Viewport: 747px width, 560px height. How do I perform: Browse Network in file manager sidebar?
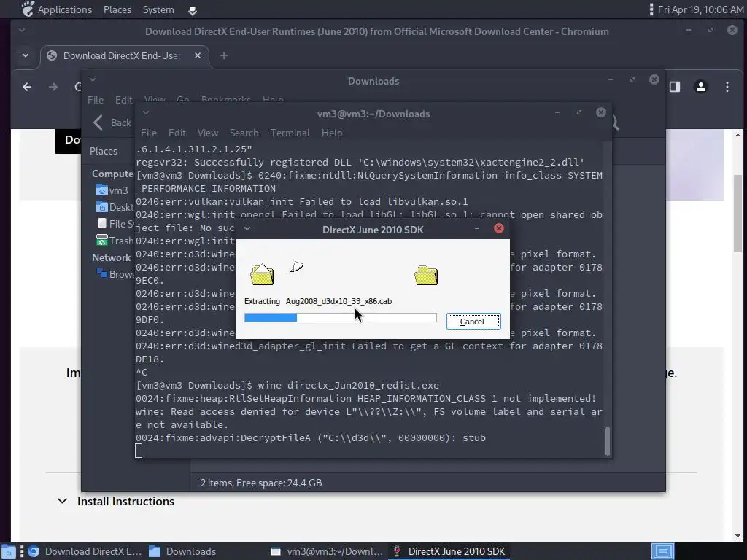click(116, 274)
